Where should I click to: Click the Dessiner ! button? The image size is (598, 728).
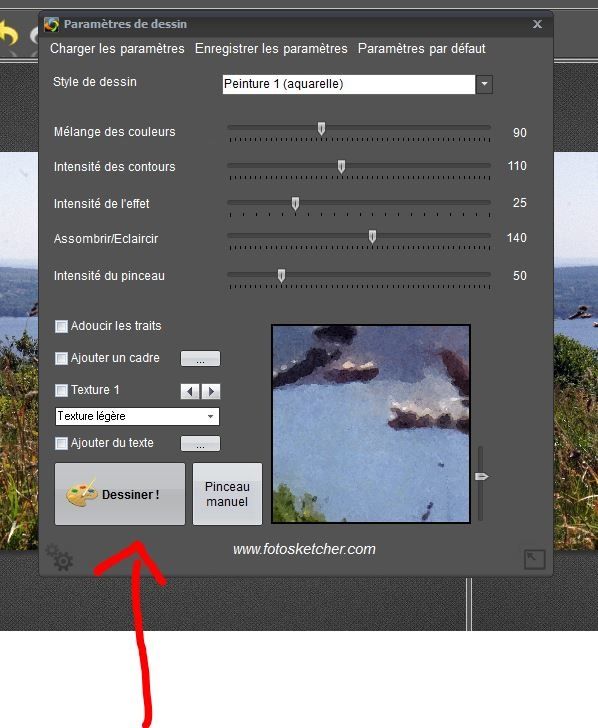pos(120,494)
